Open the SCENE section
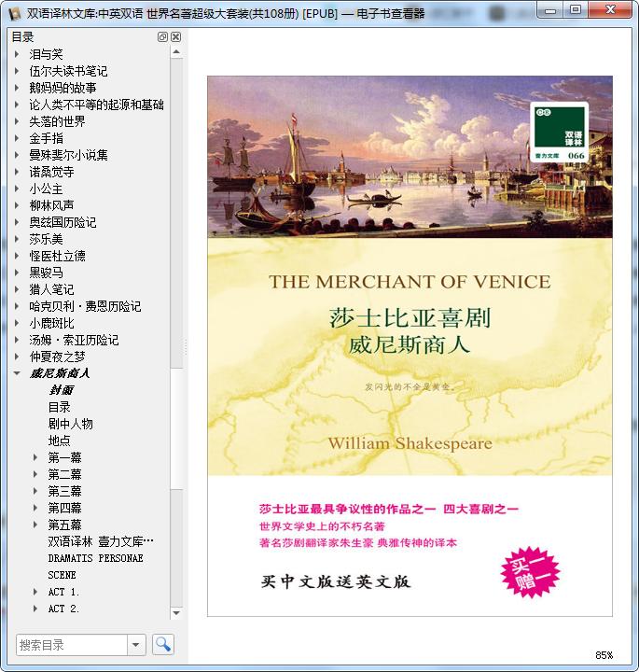 (63, 575)
